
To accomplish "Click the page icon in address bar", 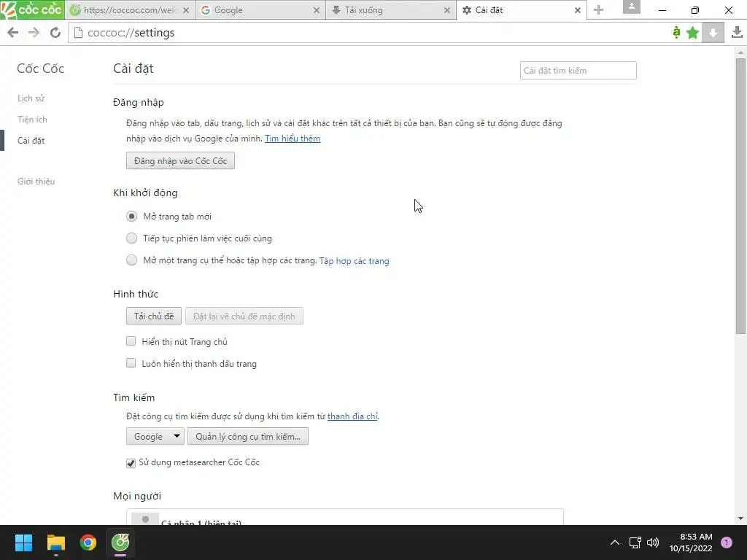I will click(78, 32).
